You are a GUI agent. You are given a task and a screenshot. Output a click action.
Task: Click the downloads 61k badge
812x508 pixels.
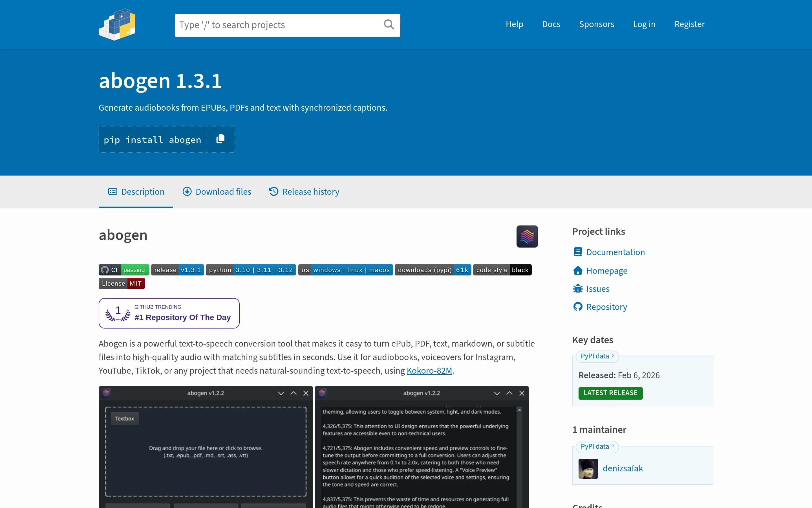click(433, 270)
